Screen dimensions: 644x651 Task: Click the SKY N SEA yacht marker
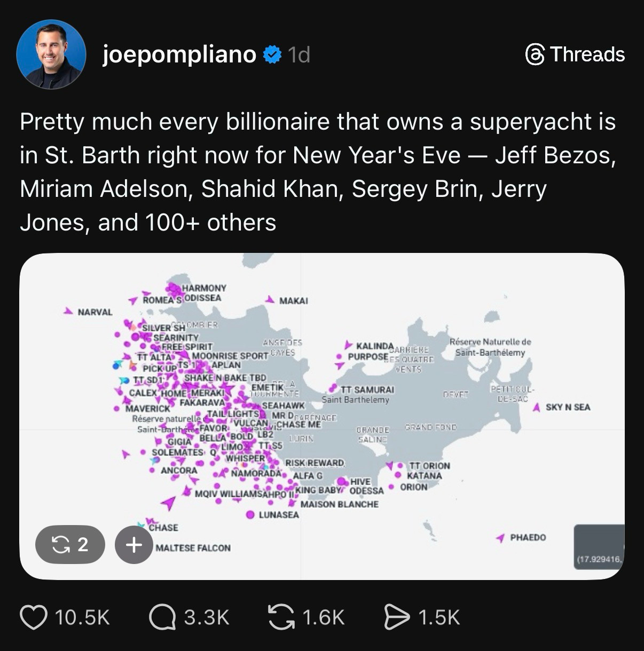point(537,407)
